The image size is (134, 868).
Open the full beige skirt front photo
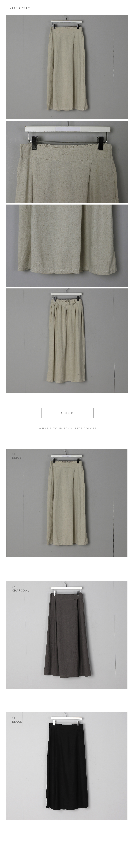[67, 67]
